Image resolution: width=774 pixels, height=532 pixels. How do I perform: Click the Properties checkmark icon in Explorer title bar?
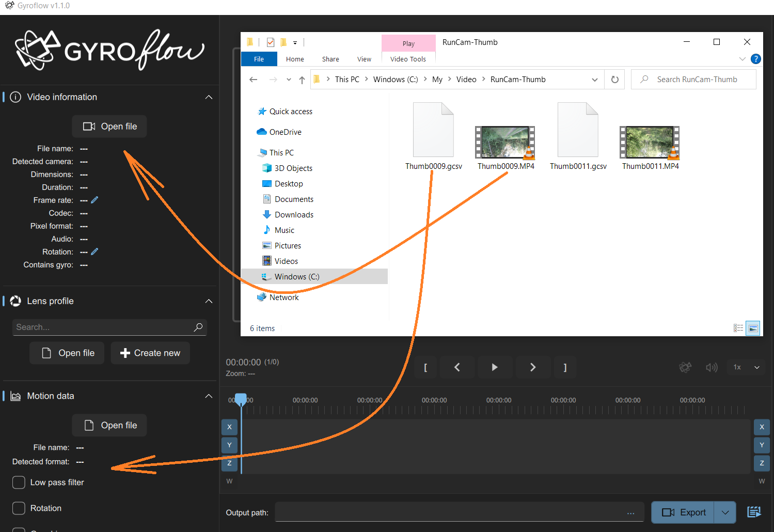coord(270,42)
